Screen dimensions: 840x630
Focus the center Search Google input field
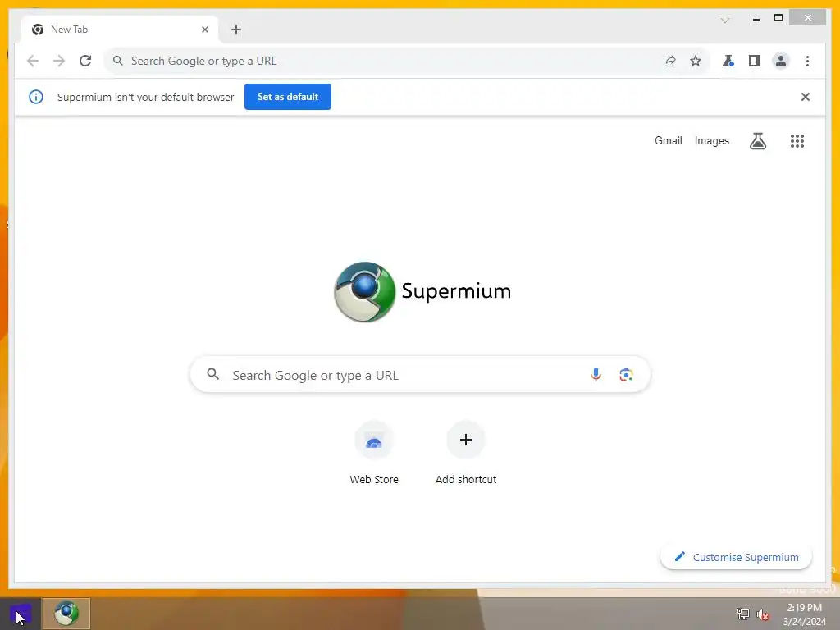coord(420,374)
